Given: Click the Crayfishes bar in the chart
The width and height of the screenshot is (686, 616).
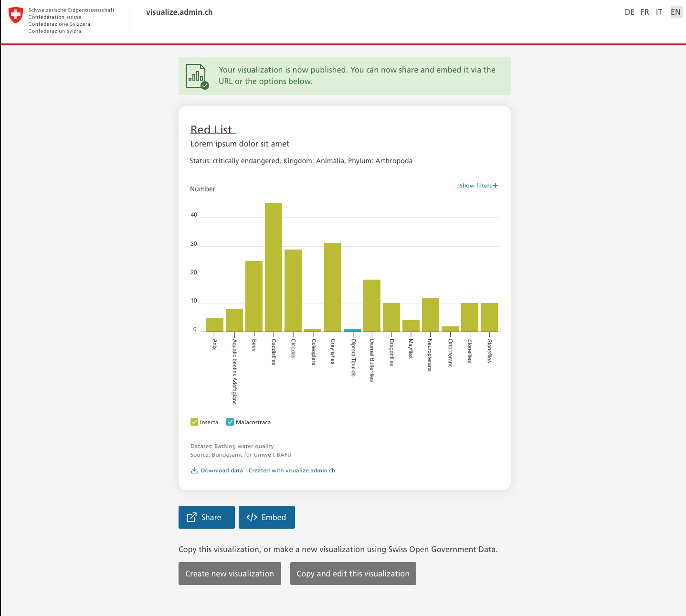Looking at the screenshot, I should (x=332, y=287).
